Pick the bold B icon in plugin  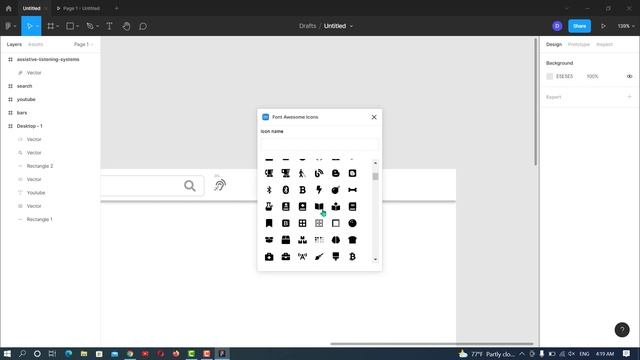[302, 190]
